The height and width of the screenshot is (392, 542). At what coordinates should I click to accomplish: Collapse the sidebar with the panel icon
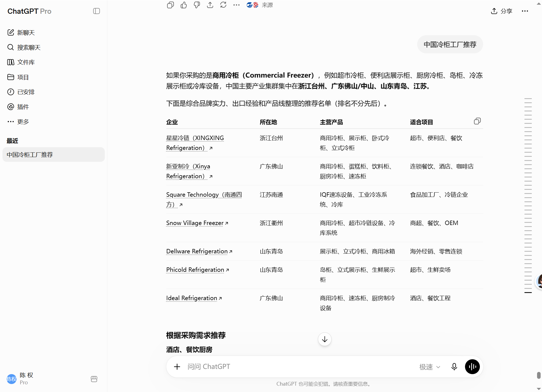[97, 11]
